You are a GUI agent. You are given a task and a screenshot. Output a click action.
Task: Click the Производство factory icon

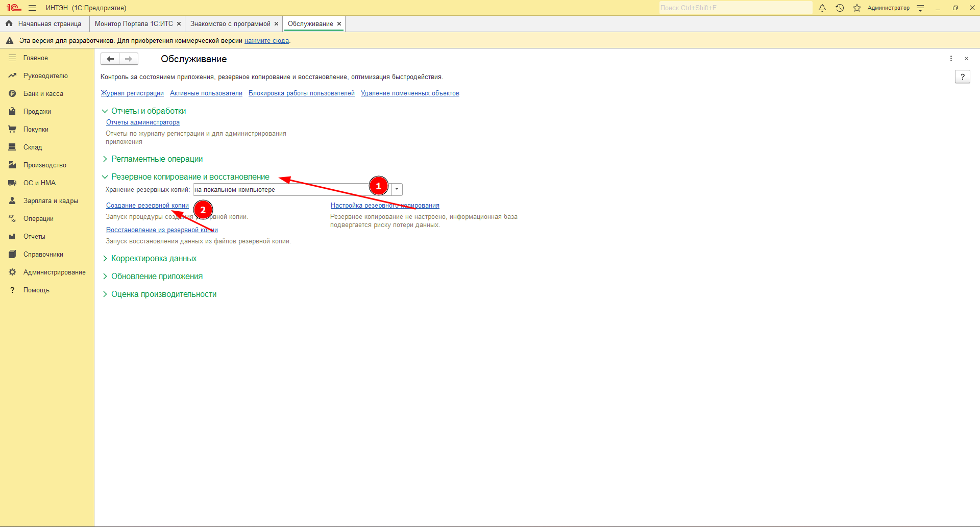point(12,165)
